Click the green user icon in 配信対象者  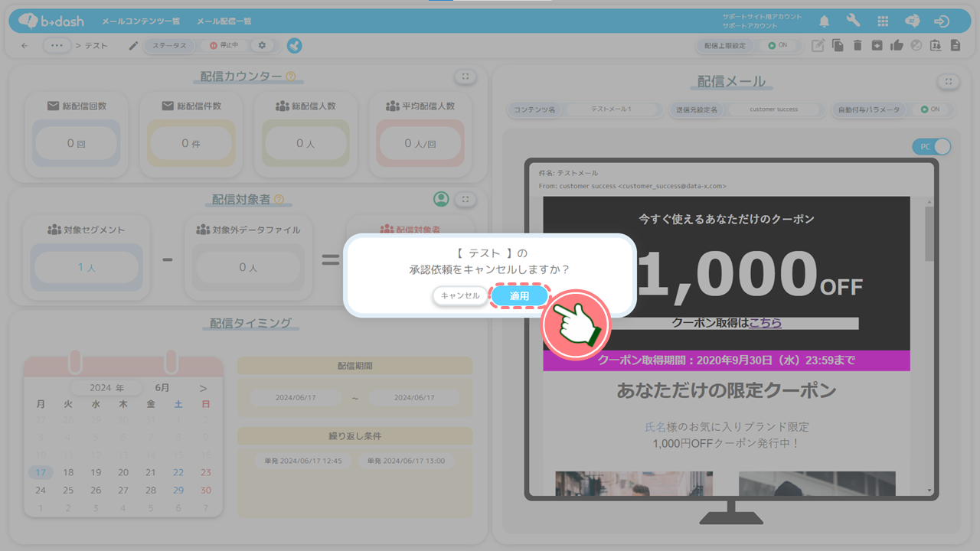(441, 199)
